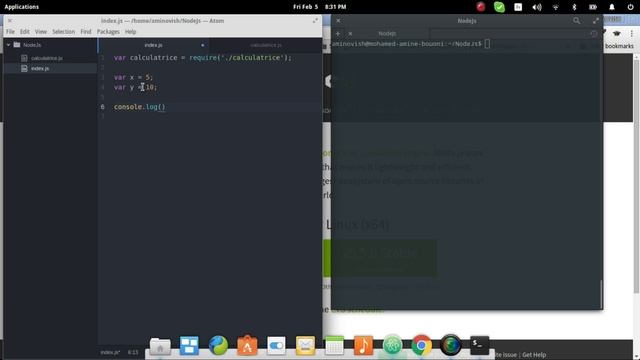Open the Music note dock icon
The image size is (640, 360).
[363, 345]
